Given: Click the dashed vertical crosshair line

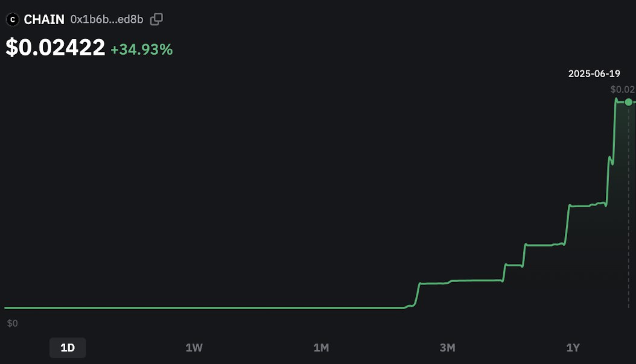Looking at the screenshot, I should (628, 207).
